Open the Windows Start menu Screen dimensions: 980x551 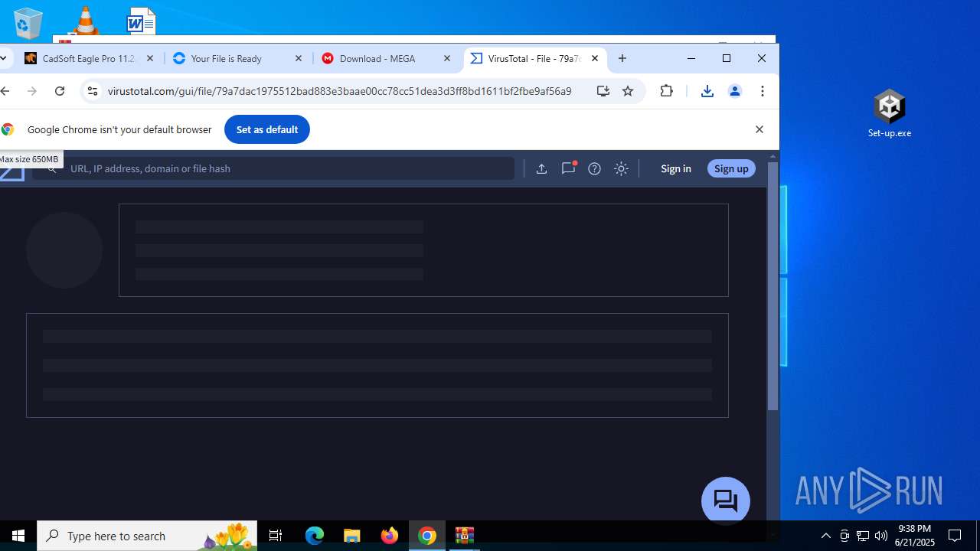pyautogui.click(x=18, y=536)
